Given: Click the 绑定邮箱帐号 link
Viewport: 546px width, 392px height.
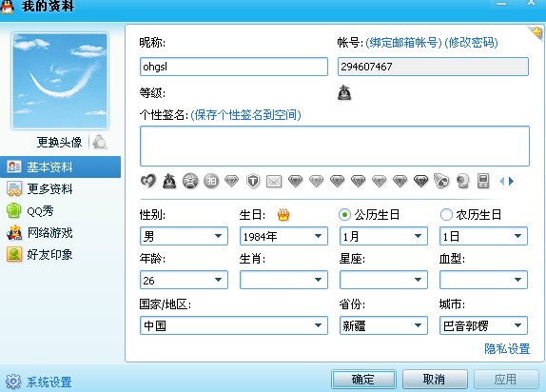Looking at the screenshot, I should pos(404,43).
